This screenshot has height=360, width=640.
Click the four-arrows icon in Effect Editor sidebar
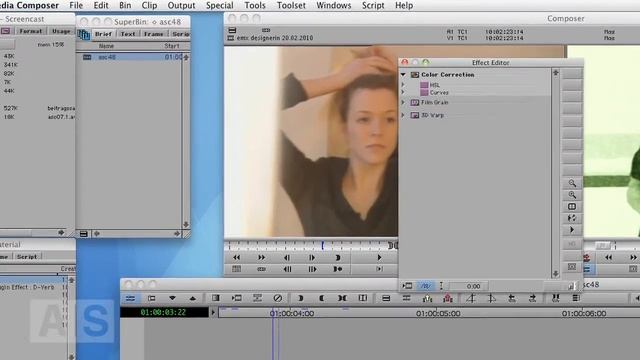tap(572, 218)
